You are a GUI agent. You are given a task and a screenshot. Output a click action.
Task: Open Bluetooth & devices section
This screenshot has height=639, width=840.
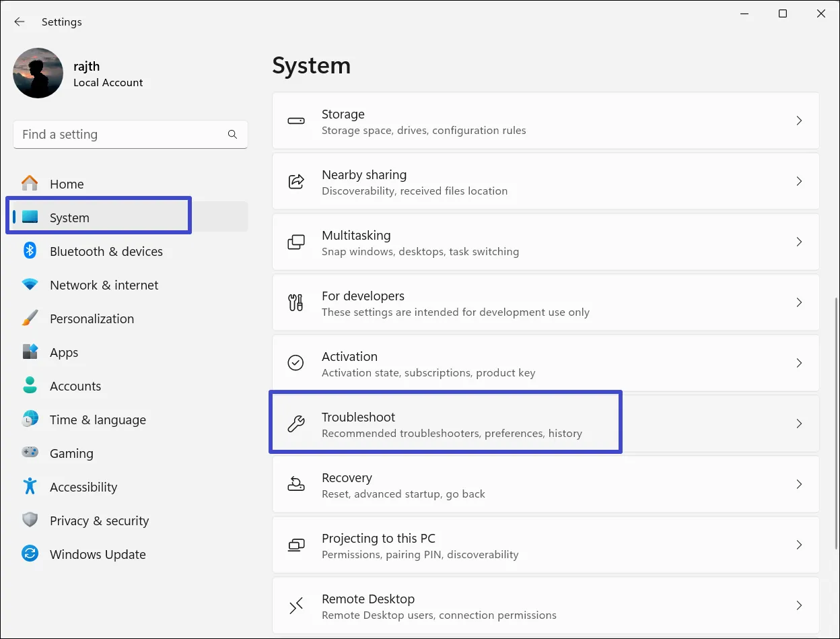[106, 251]
